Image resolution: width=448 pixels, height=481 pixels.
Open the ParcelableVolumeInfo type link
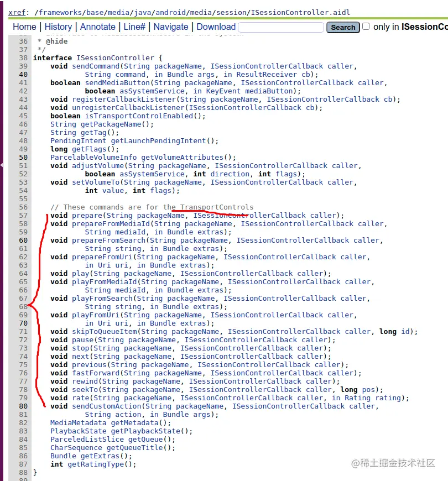coord(93,157)
